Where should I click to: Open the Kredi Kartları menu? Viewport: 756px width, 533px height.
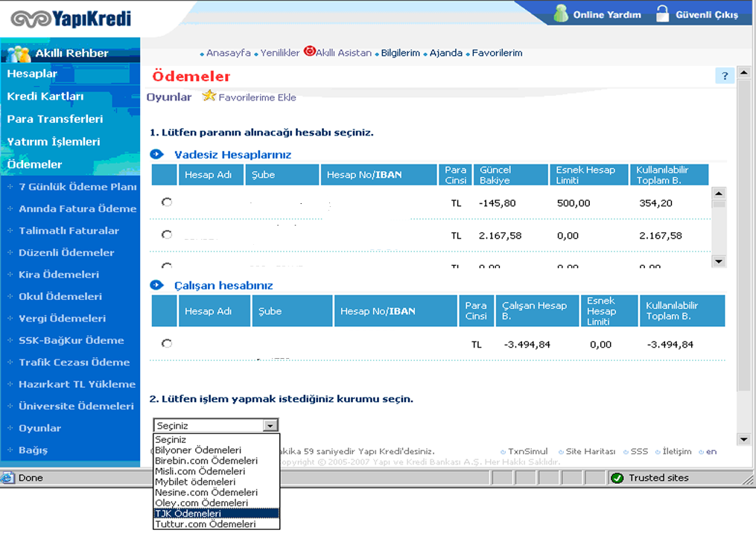pyautogui.click(x=45, y=96)
